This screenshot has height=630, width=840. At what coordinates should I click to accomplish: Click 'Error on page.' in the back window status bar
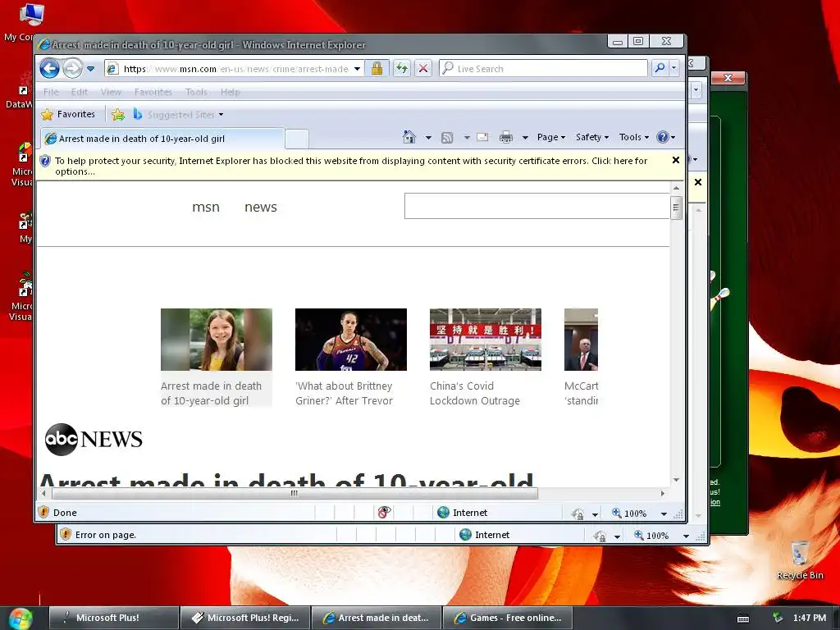[x=106, y=535]
